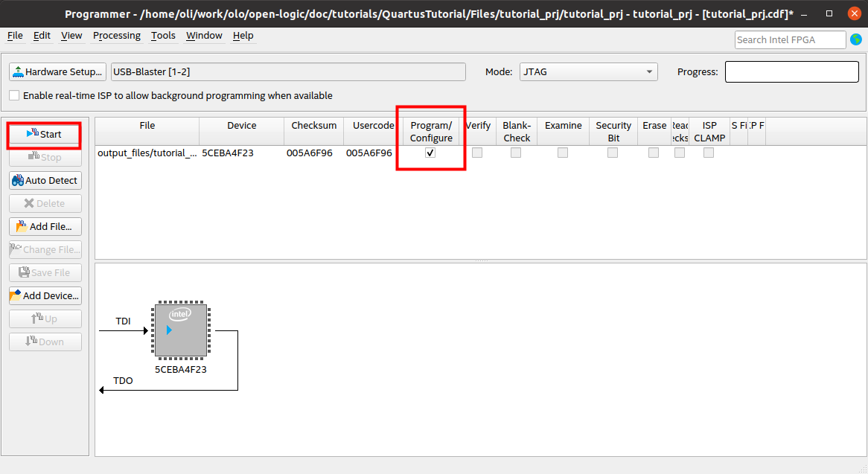
Task: Tick the Verify checkbox
Action: click(x=477, y=153)
